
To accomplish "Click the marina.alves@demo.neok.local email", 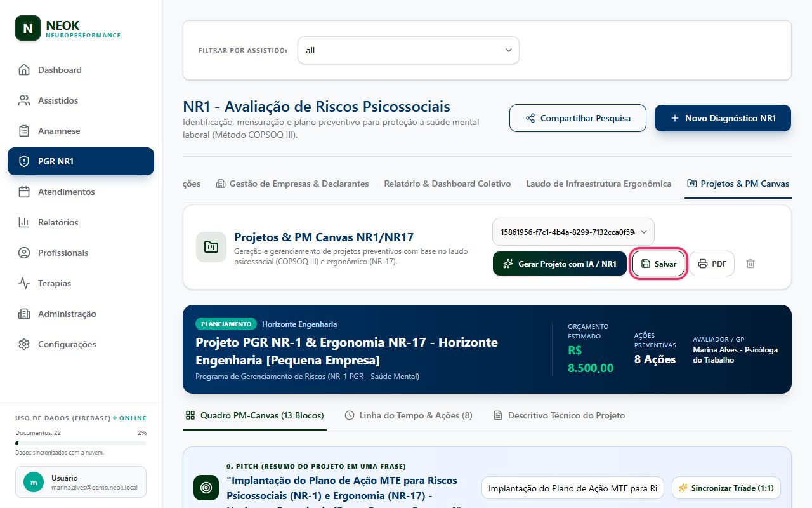I will click(x=96, y=488).
